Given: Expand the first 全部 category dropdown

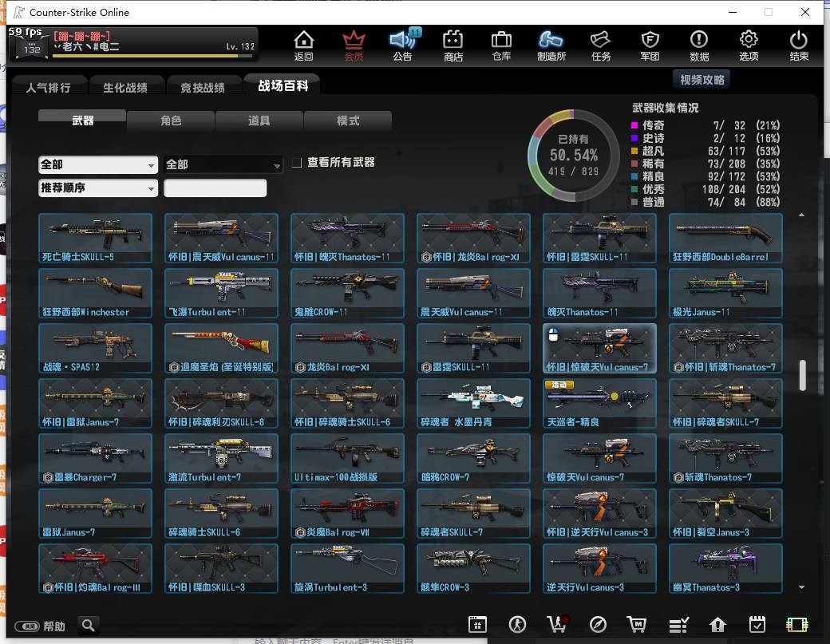Looking at the screenshot, I should [x=98, y=164].
